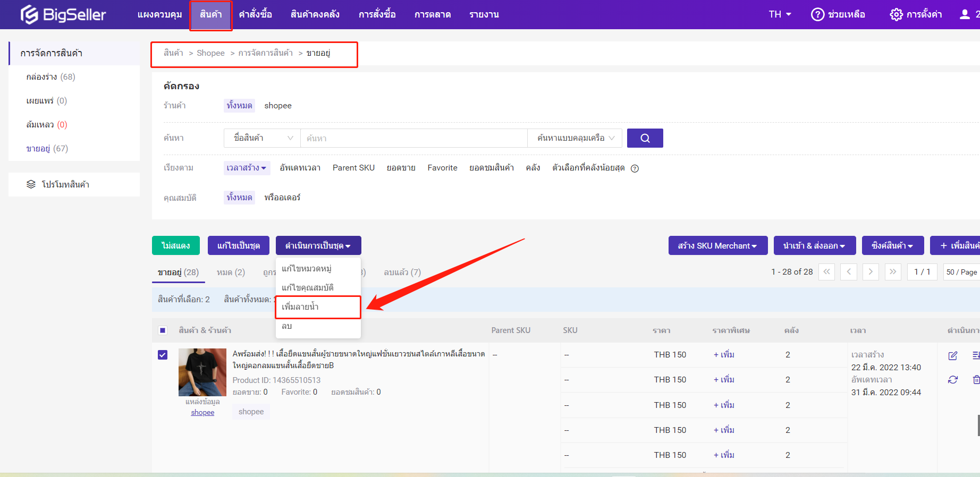Image resolution: width=980 pixels, height=477 pixels.
Task: Click the blue search magnifier button
Action: [645, 138]
